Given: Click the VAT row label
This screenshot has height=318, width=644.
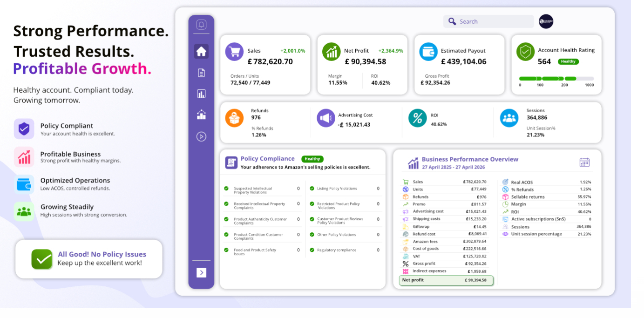Looking at the screenshot, I should [x=417, y=256].
